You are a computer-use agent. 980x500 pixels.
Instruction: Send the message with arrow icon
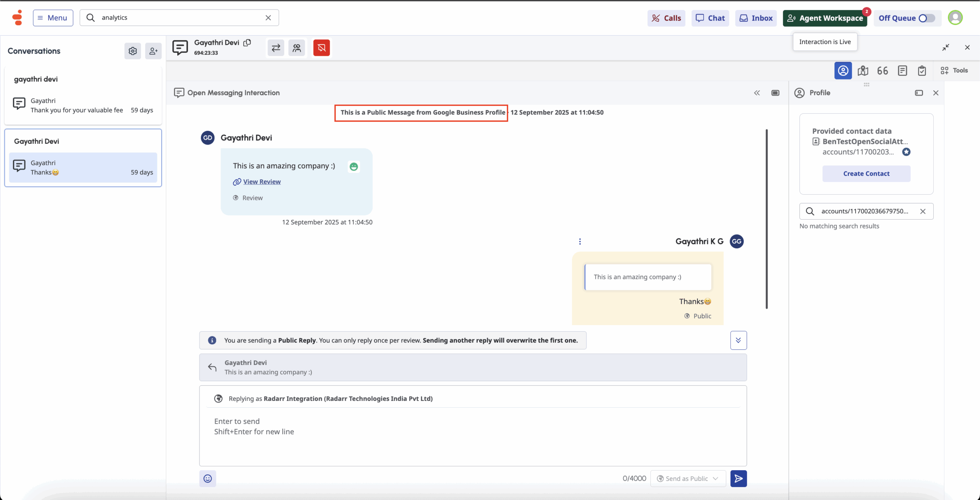(738, 479)
